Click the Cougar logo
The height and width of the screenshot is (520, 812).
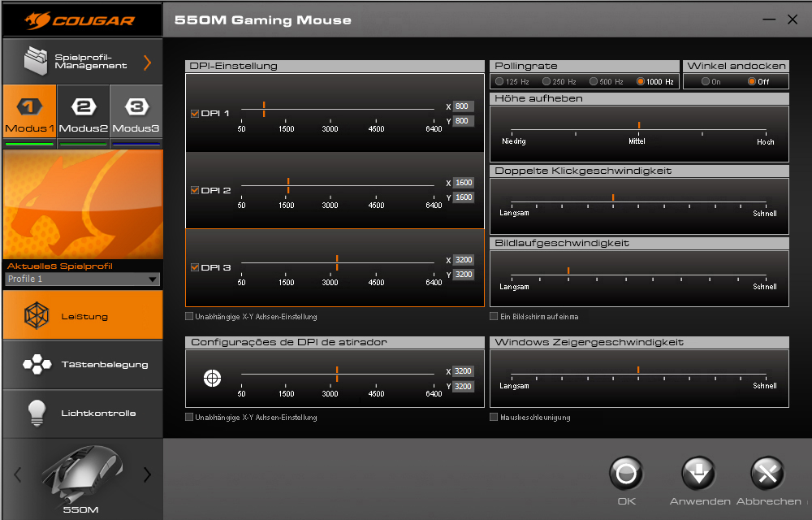coord(80,20)
